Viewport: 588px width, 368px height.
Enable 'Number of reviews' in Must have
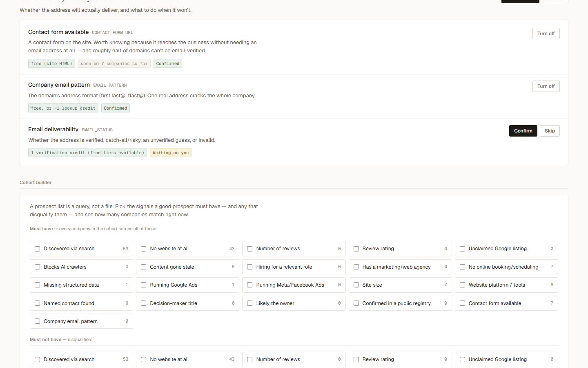point(250,249)
